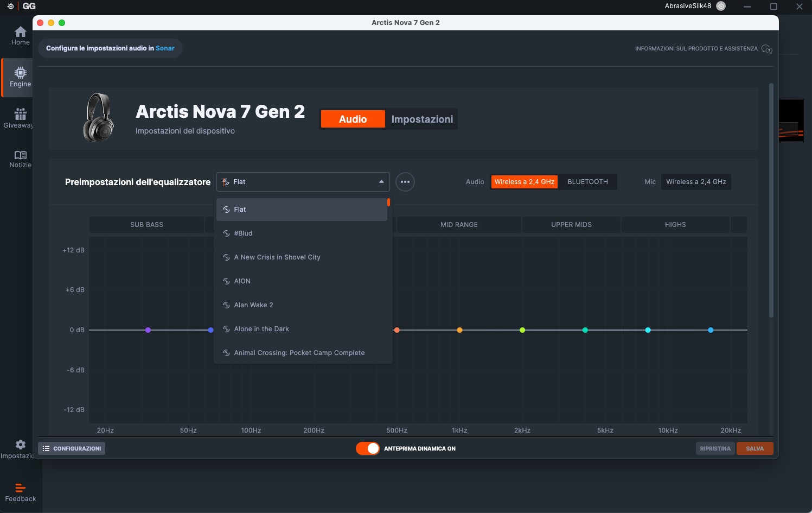Select Wireless a 2,4 GHz audio source
812x513 pixels.
tap(524, 182)
